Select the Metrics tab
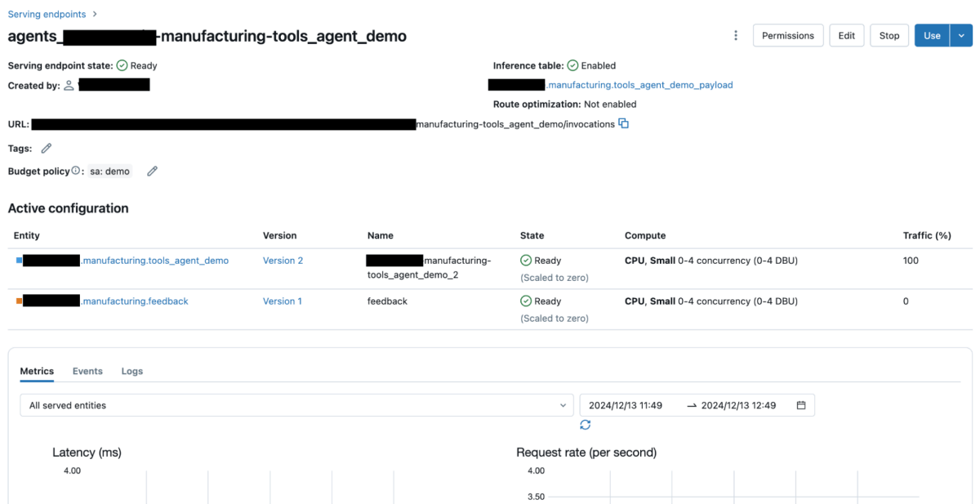Viewport: 980px width, 504px height. tap(37, 371)
